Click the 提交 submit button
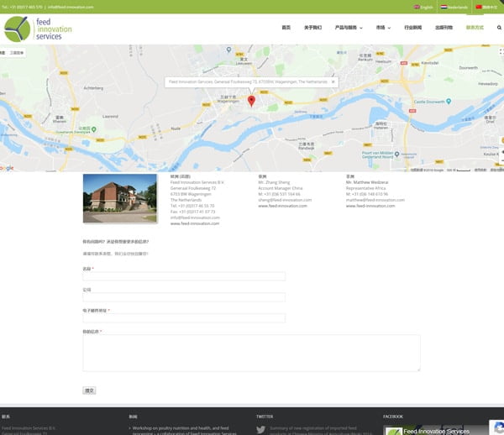 tap(90, 390)
